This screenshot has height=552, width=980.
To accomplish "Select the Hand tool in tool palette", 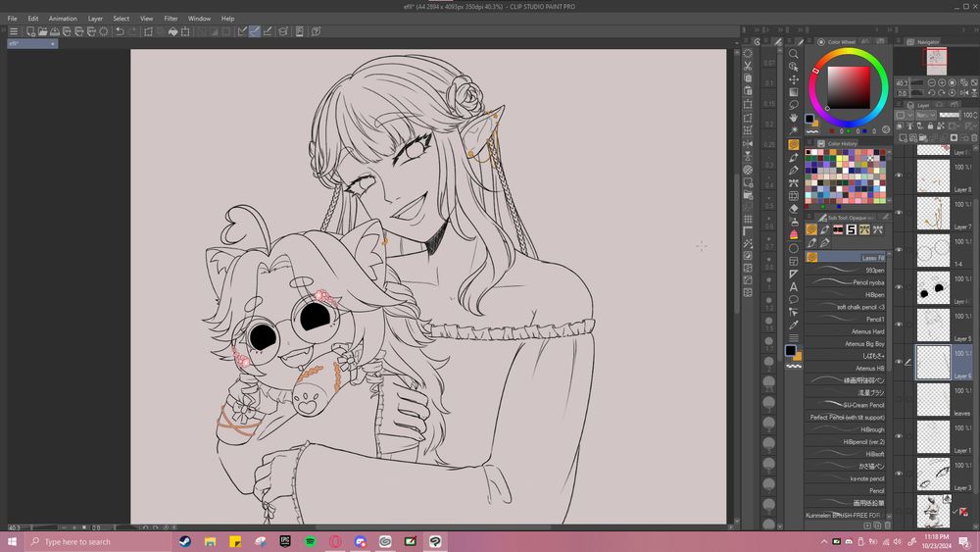I will click(x=793, y=119).
